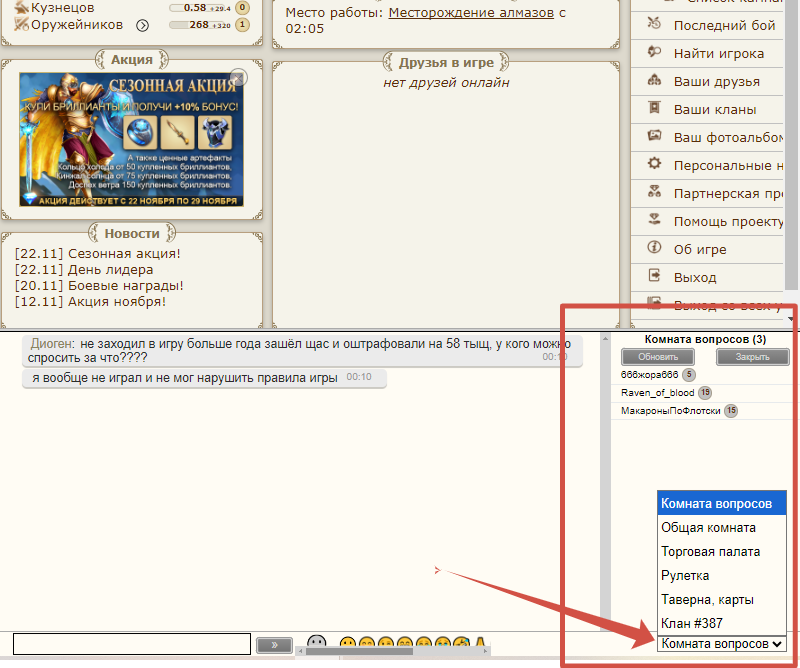
Task: Click the 'Персональные' gear icon
Action: 654,164
